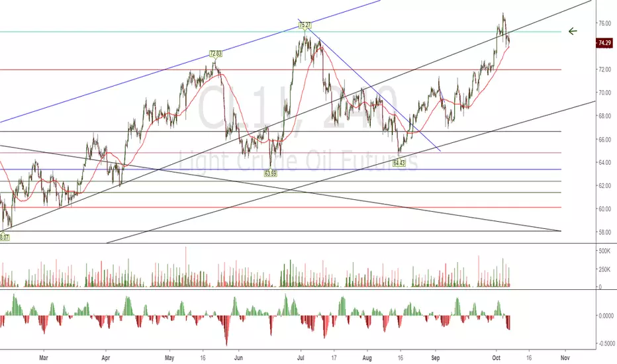Click the 60.00 price axis label
This screenshot has width=617, height=364.
click(604, 209)
